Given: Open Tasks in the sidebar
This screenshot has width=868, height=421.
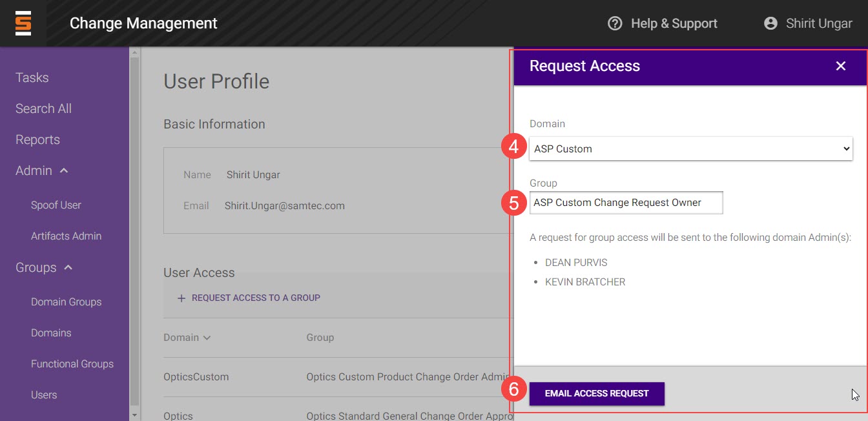Looking at the screenshot, I should point(32,77).
